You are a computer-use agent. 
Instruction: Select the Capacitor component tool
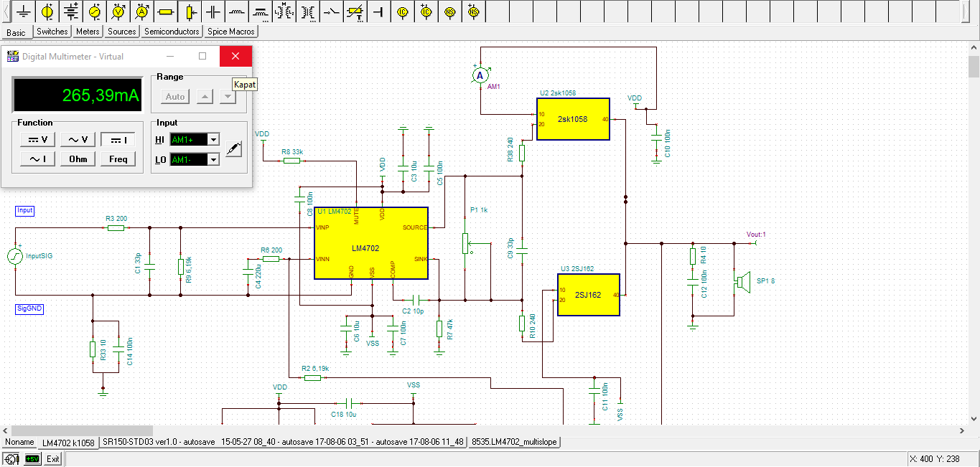point(213,11)
